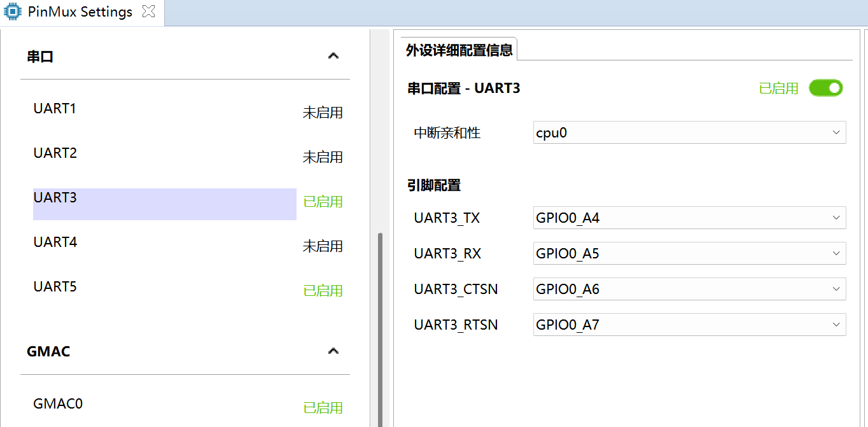Switch to the 外设详细配置信息 tab
This screenshot has width=868, height=427.
[459, 50]
